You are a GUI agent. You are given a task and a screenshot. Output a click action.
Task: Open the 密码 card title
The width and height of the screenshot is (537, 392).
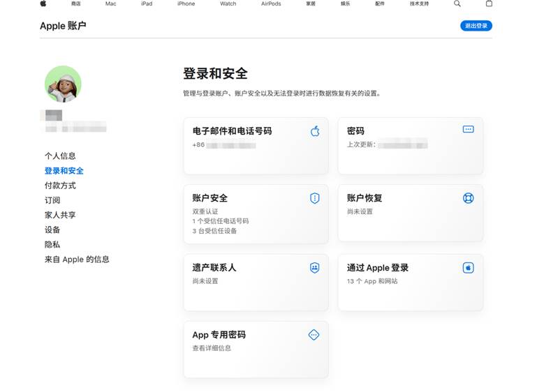tap(356, 131)
